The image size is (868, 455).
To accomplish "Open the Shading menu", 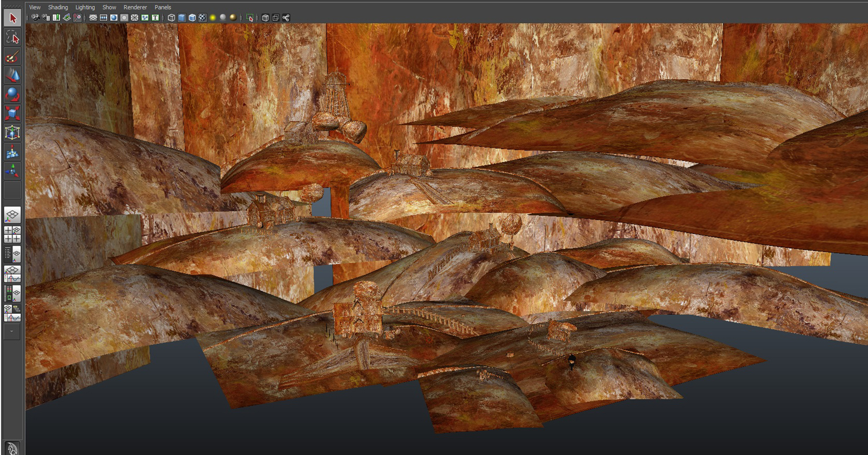I will pos(58,8).
